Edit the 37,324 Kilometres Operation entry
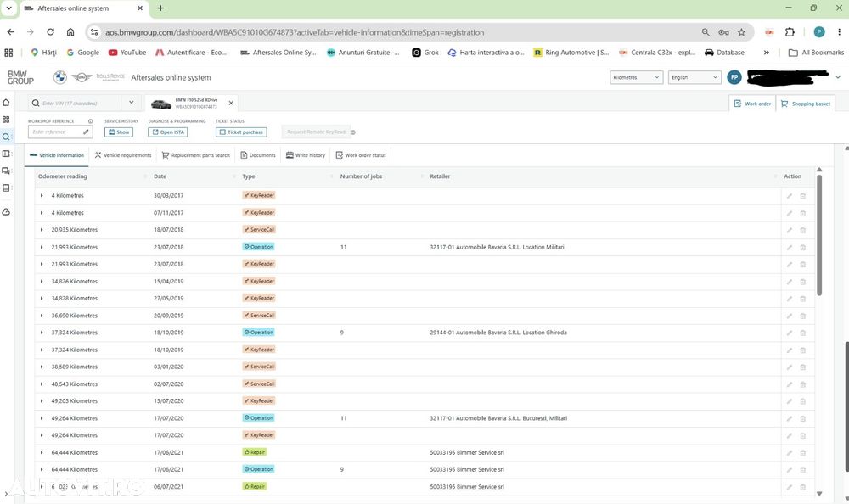849x504 pixels. [790, 333]
